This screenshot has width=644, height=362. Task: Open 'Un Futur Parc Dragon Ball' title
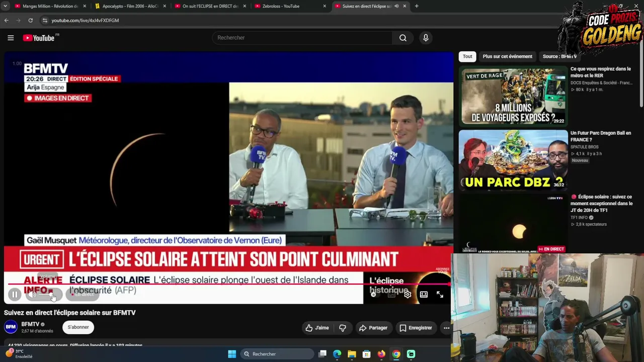click(601, 136)
